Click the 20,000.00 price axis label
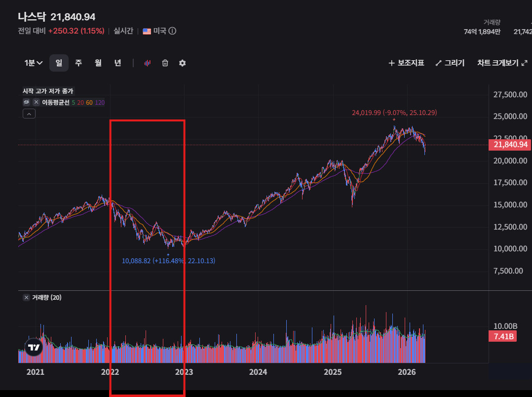 510,160
